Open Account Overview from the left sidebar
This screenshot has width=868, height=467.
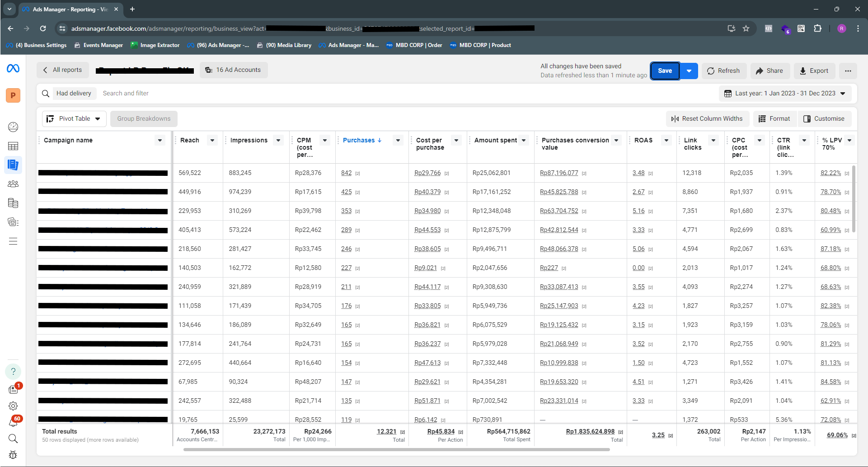tap(13, 127)
